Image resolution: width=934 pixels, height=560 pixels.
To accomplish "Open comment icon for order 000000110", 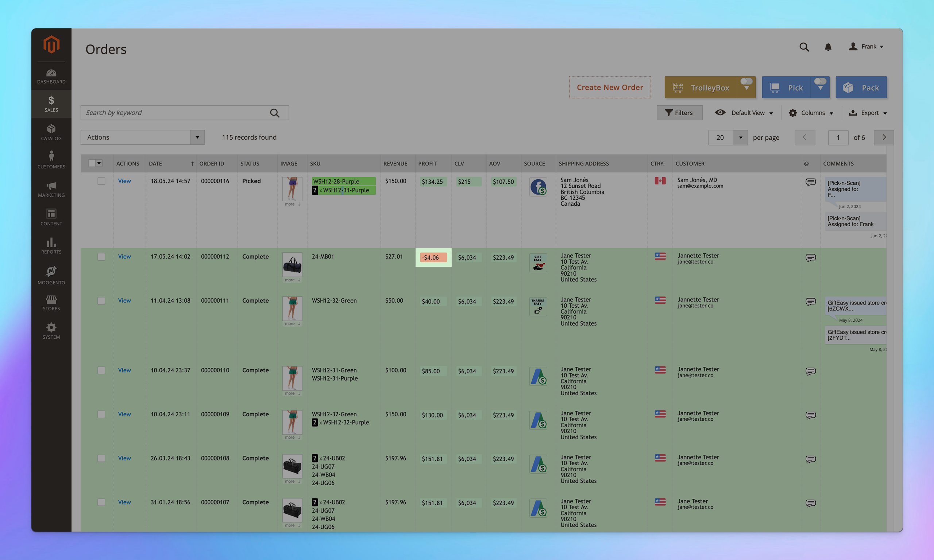I will point(811,371).
